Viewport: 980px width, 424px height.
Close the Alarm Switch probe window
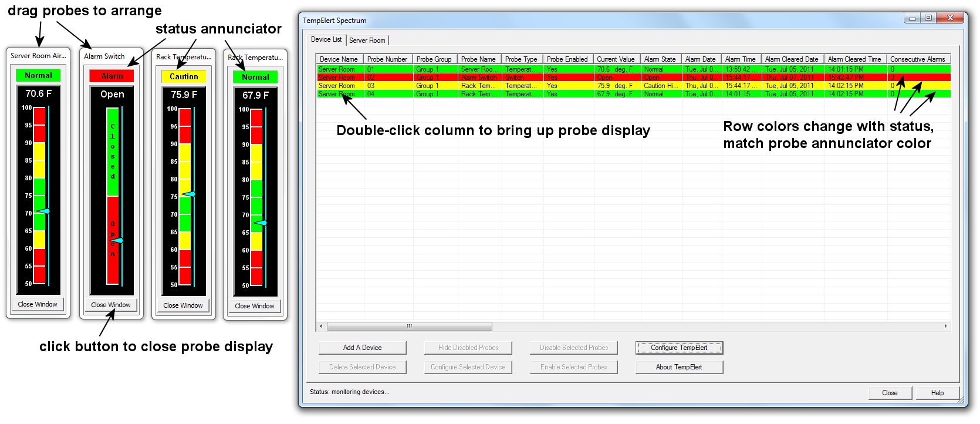111,305
